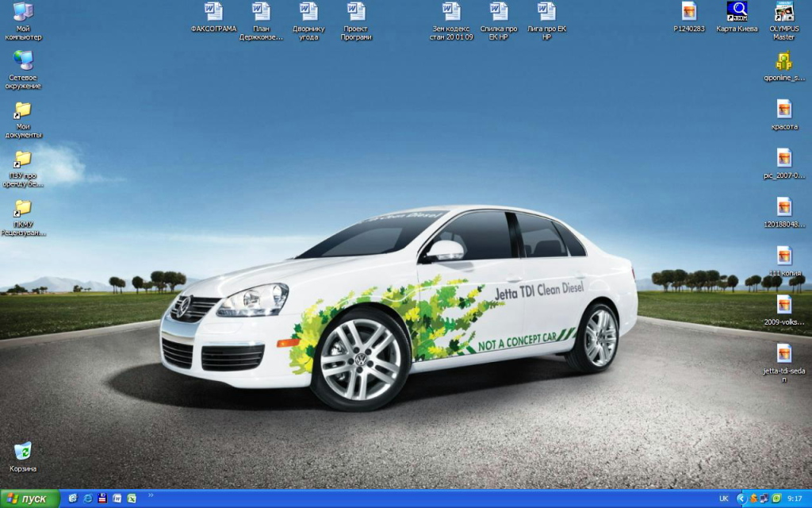Click the clock showing 9:17
Viewport: 812px width, 508px height.
[x=794, y=498]
